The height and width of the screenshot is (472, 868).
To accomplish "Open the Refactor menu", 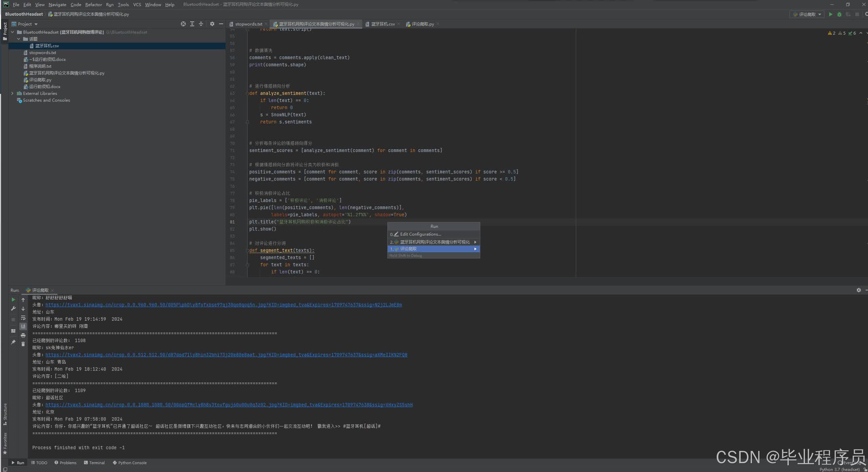I will (x=93, y=4).
